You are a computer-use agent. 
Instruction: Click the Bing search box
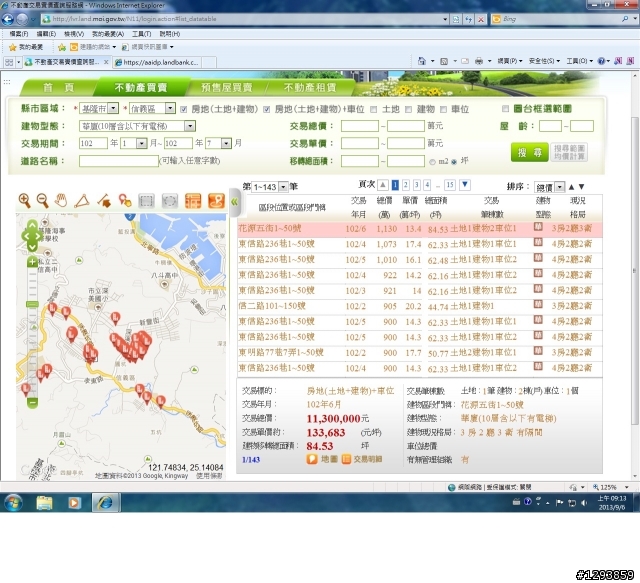560,19
